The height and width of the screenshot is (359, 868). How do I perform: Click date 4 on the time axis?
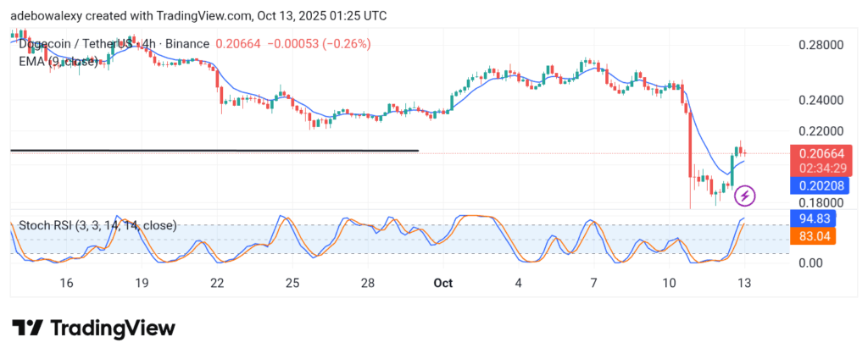pyautogui.click(x=518, y=283)
